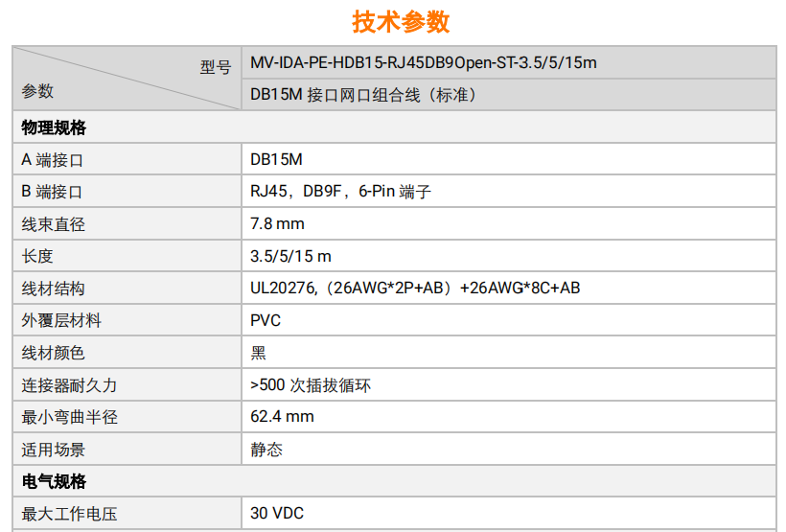Click the B 端接口 label cell

[52, 192]
